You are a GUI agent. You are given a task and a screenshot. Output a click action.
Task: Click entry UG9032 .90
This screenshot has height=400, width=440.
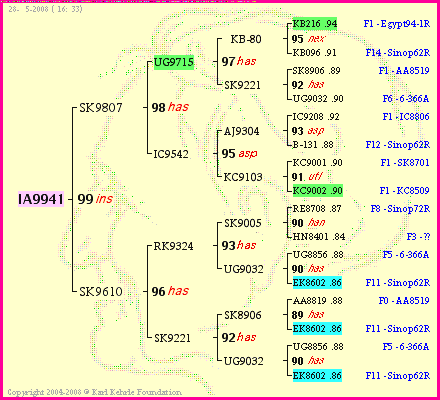pos(318,99)
